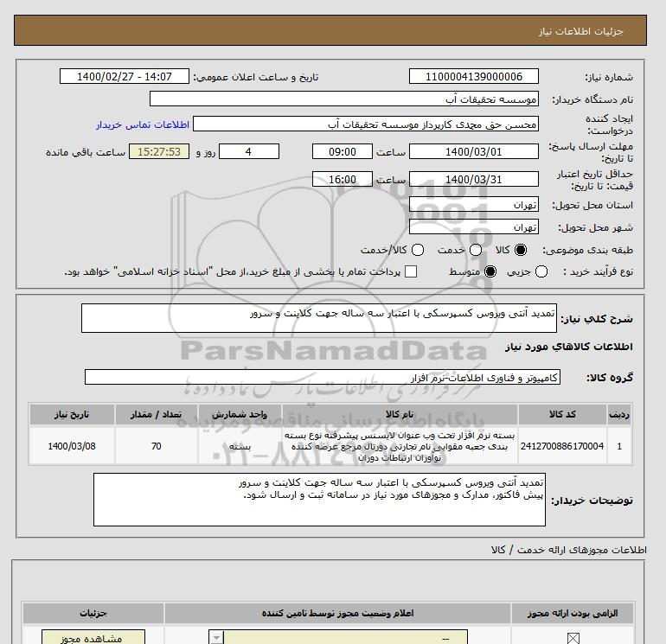Viewport: 666px width, 644px height.
Task: Click product code 2412700886170004 cell
Action: [562, 446]
